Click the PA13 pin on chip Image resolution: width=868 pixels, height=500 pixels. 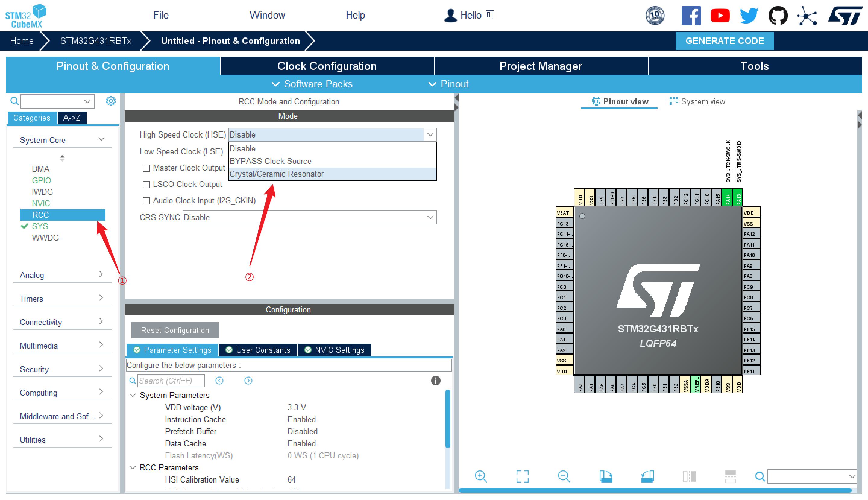(738, 198)
